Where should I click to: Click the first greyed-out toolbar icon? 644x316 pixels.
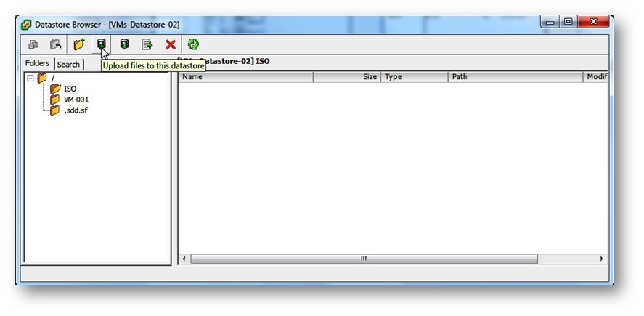[33, 44]
